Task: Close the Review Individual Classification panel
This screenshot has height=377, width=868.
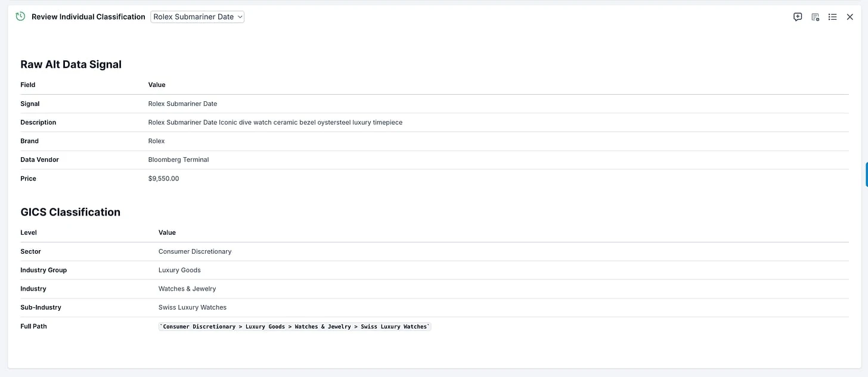Action: click(850, 17)
